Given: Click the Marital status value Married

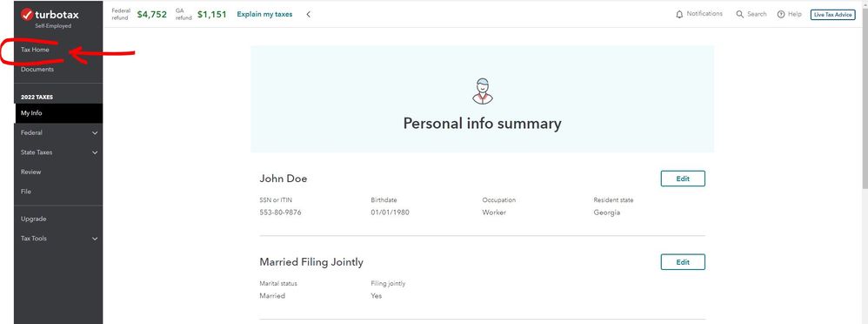Looking at the screenshot, I should [272, 296].
